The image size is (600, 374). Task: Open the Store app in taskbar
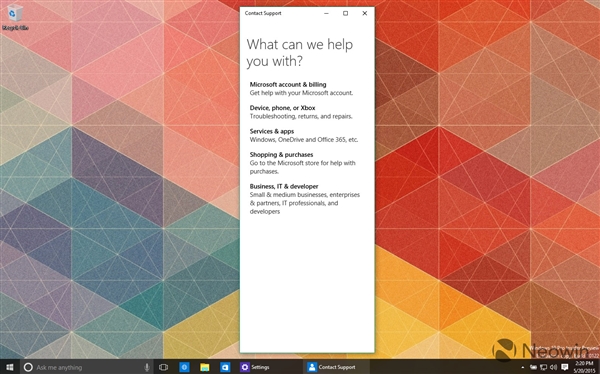(x=225, y=367)
